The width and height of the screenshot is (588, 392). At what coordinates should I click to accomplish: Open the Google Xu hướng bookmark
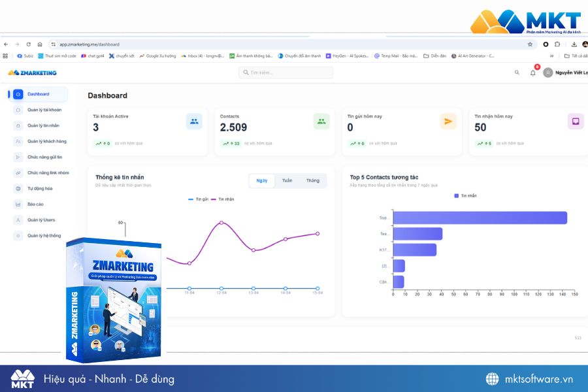pos(157,56)
